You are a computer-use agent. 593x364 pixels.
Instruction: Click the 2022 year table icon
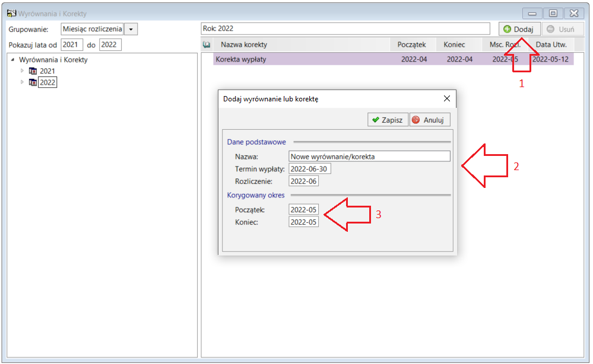click(33, 82)
